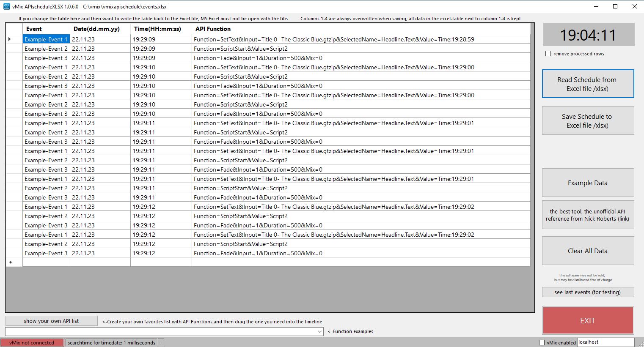
Task: Click the new-row asterisk marker
Action: pos(11,262)
